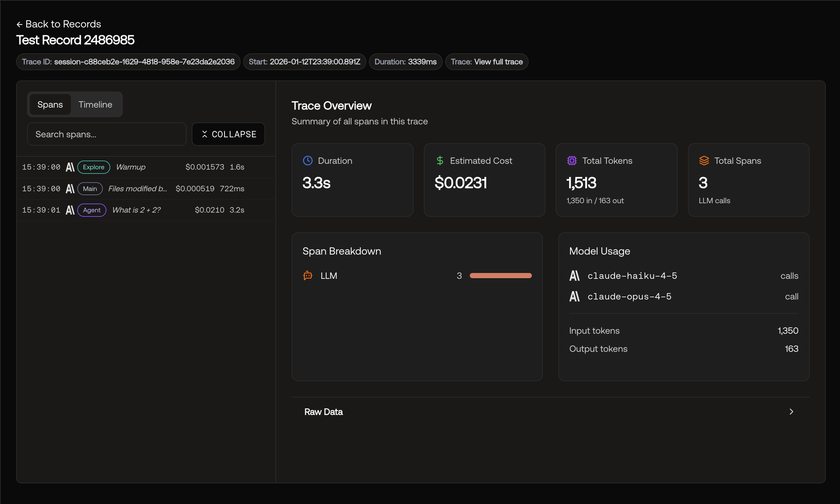
Task: Click the Input tokens 1,350 value
Action: [x=788, y=331]
